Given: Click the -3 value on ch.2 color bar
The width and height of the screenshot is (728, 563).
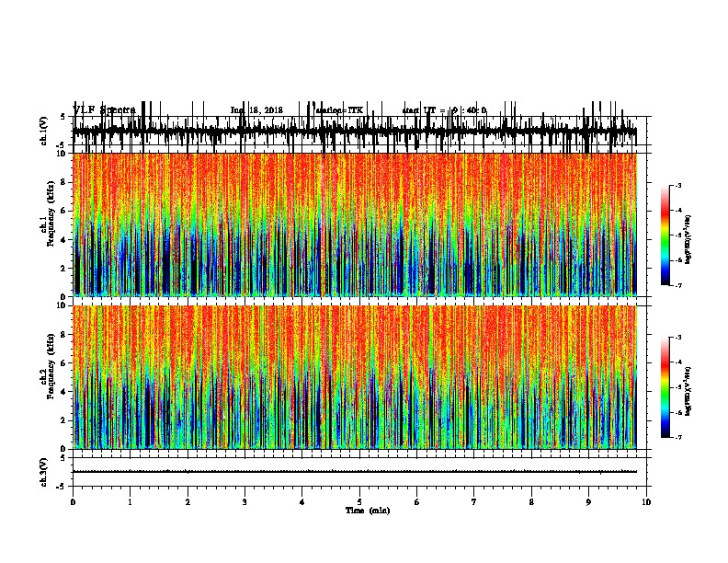Looking at the screenshot, I should 678,338.
